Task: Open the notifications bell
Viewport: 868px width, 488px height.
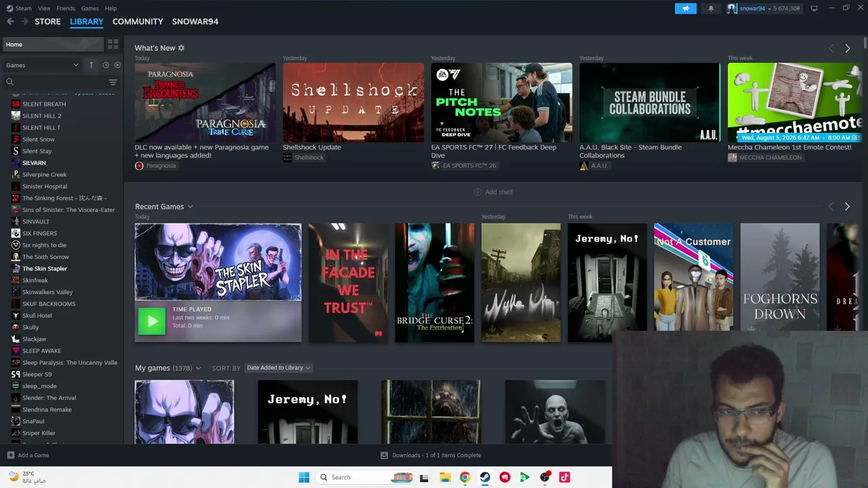Action: click(x=711, y=8)
